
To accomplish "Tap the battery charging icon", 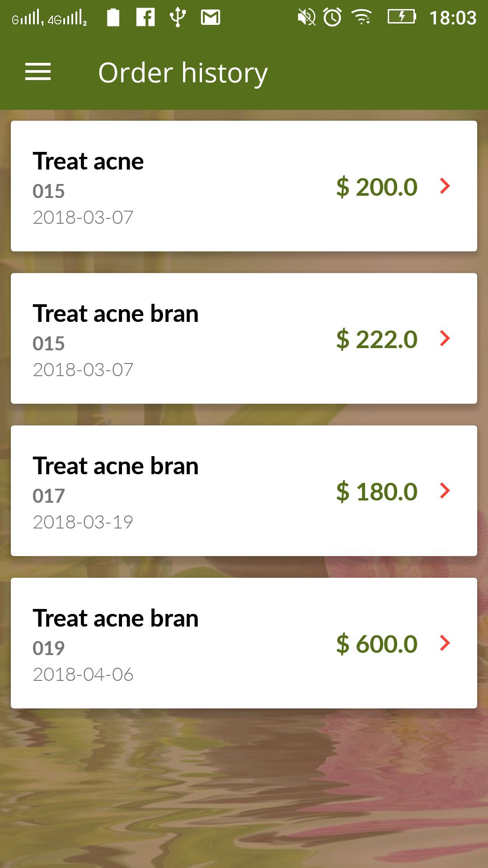I will (401, 17).
